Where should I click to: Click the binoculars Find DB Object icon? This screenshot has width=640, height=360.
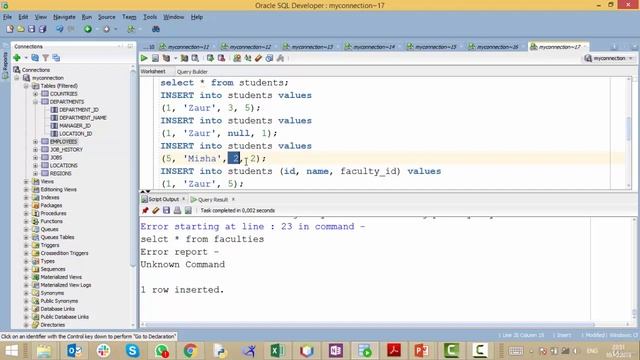156,29
